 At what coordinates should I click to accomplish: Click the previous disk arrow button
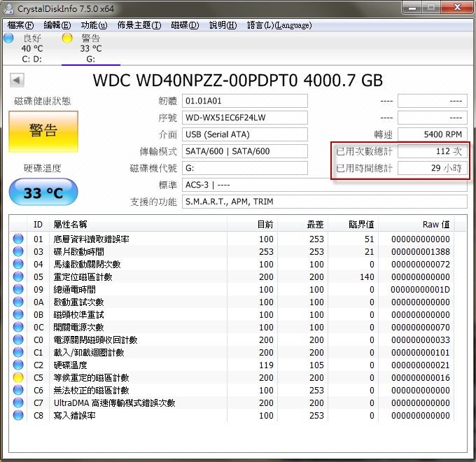(x=17, y=80)
